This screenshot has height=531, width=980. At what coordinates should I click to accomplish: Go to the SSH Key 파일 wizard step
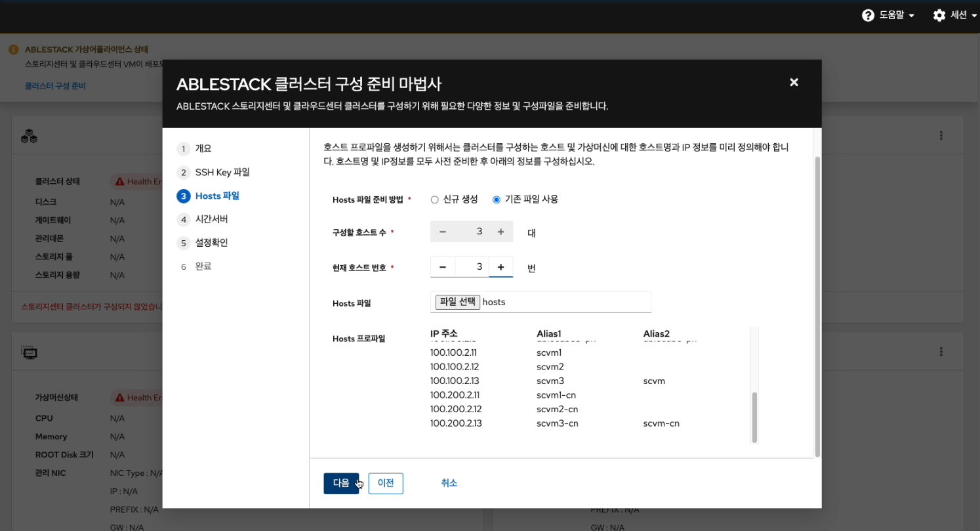[222, 172]
